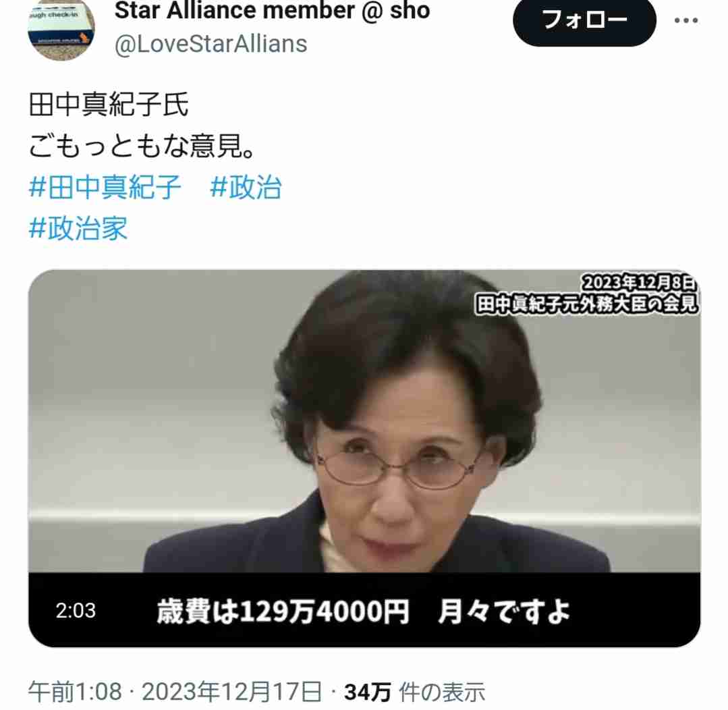Open the three-dot more options menu

point(685,20)
